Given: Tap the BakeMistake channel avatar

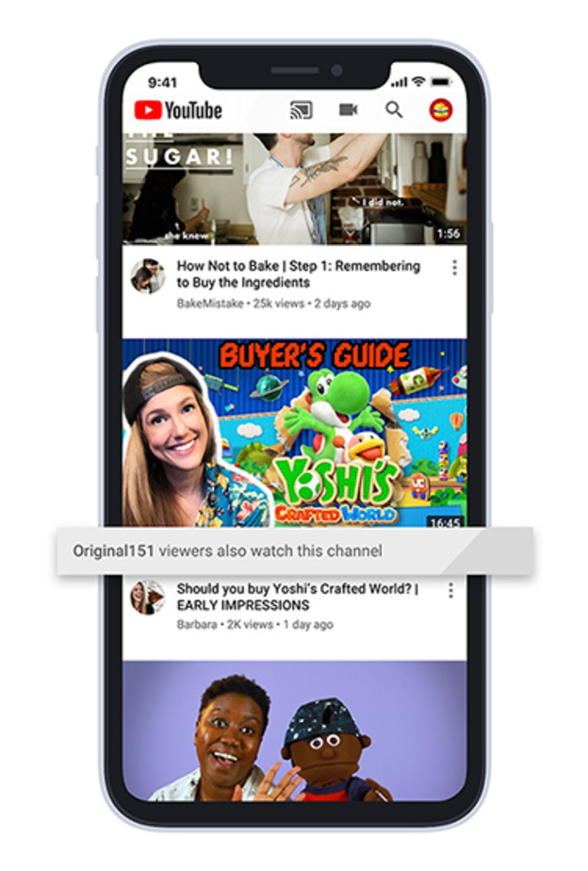Looking at the screenshot, I should (147, 275).
